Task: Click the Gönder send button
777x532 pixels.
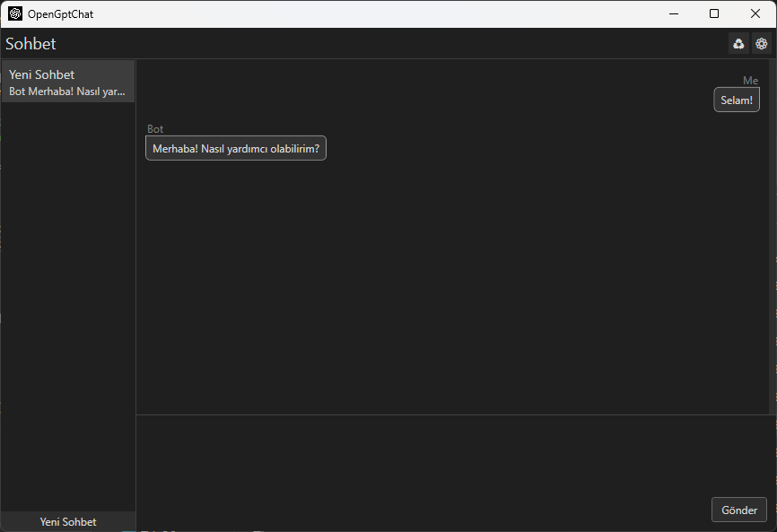Action: click(738, 510)
